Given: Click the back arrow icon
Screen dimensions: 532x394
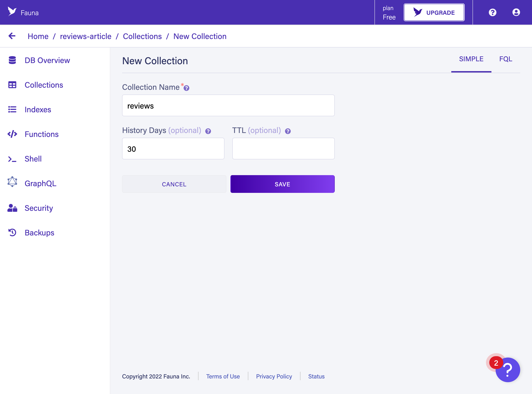Looking at the screenshot, I should (x=12, y=36).
